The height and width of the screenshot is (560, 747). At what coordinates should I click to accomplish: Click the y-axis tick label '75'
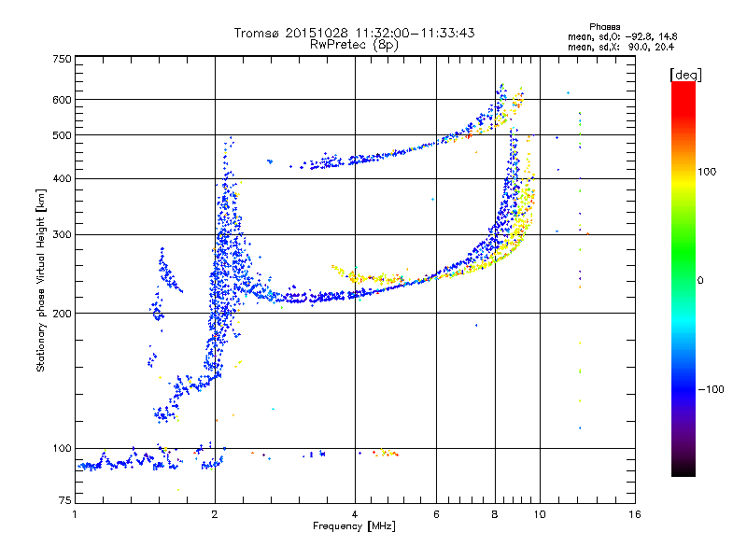click(65, 500)
